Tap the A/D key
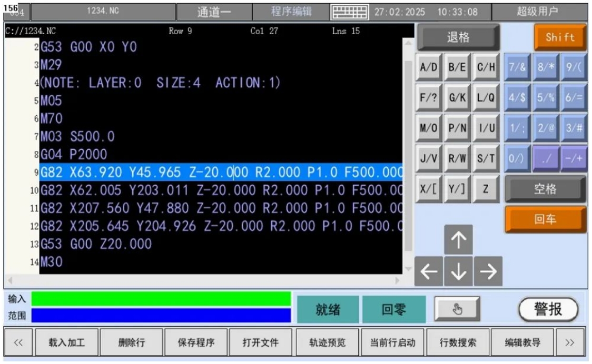Image resolution: width=592 pixels, height=364 pixels. click(429, 67)
